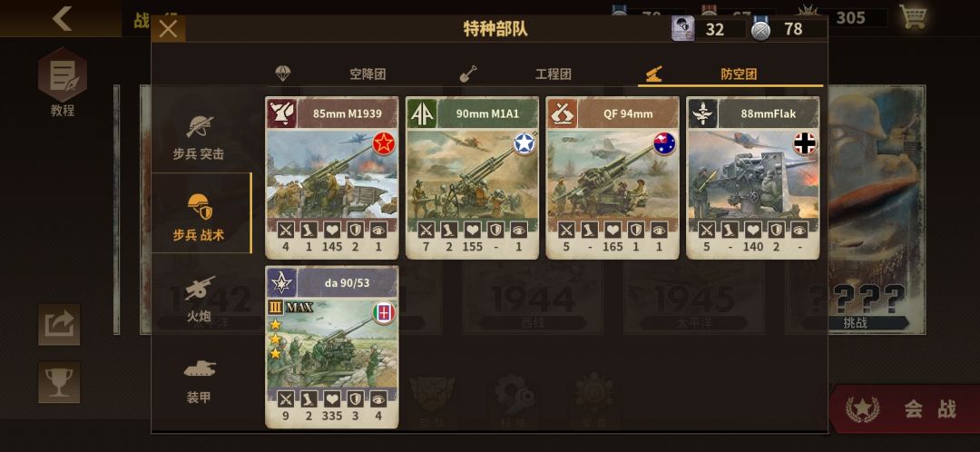Click the German cross flag badge

[x=805, y=143]
